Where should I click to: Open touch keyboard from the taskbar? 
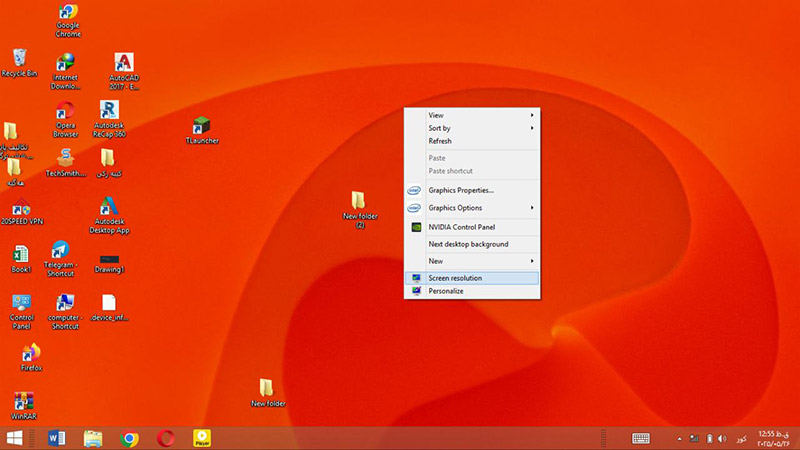[641, 438]
